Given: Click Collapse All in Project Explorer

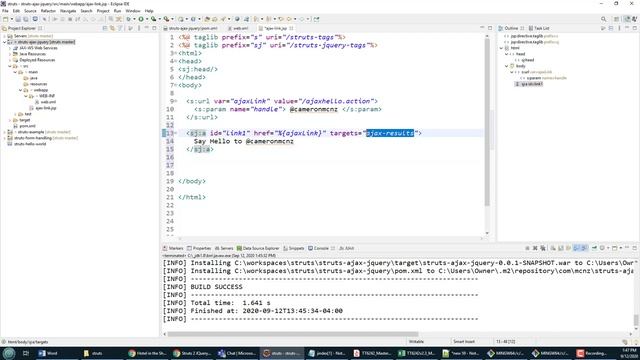Looking at the screenshot, I should tap(105, 28).
